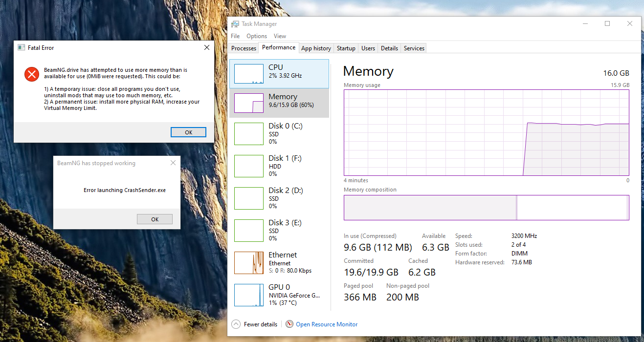Click OK in the Fatal Error dialog
The width and height of the screenshot is (644, 342).
pyautogui.click(x=188, y=132)
